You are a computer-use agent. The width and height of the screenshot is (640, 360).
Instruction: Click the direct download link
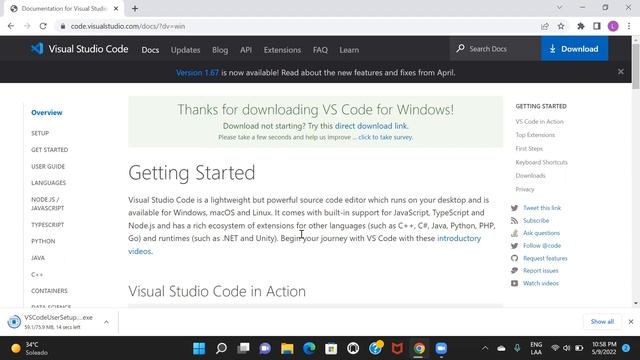371,126
